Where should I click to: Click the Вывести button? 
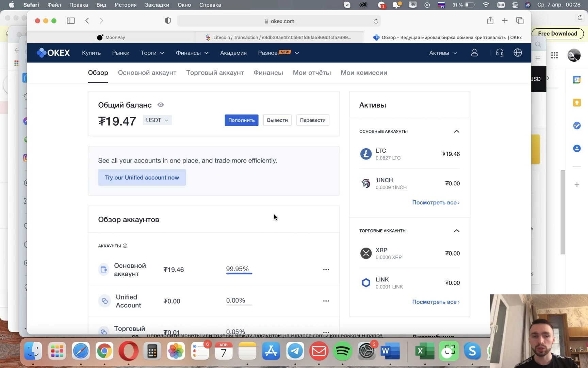pos(277,120)
